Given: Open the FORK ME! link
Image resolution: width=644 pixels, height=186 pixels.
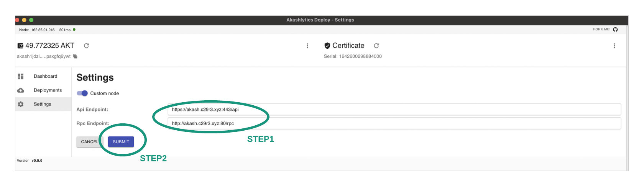Looking at the screenshot, I should click(601, 30).
